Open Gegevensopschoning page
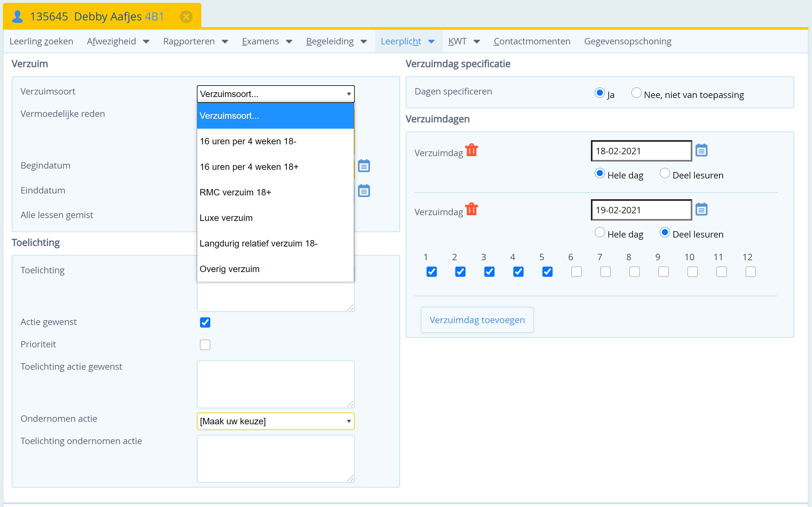This screenshot has height=507, width=812. [x=628, y=41]
